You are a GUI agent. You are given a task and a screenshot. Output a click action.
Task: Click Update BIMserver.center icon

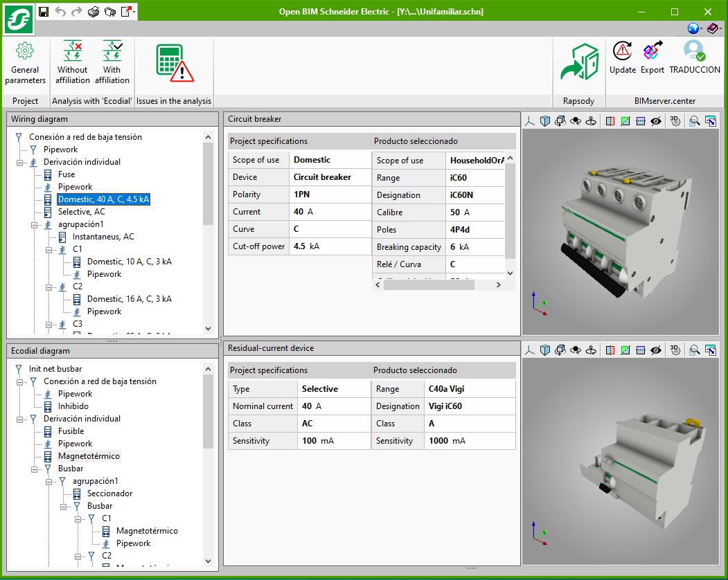(623, 58)
